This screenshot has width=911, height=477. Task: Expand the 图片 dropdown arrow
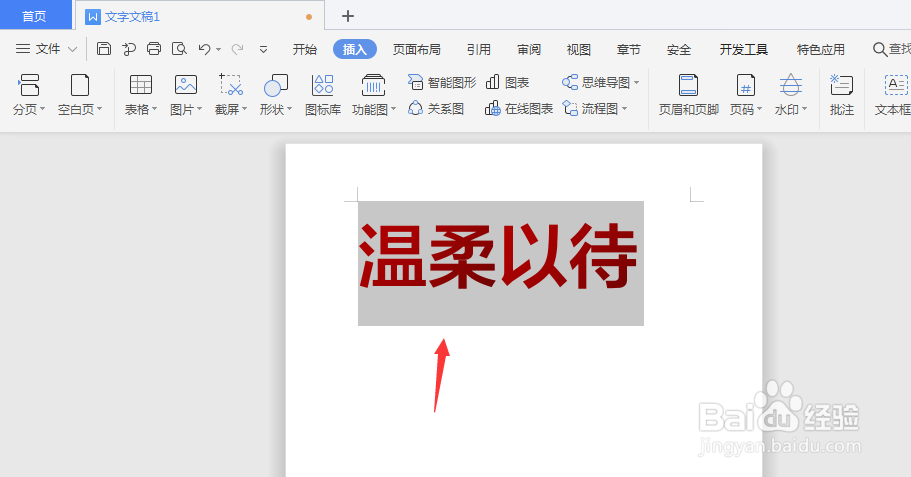(x=199, y=109)
